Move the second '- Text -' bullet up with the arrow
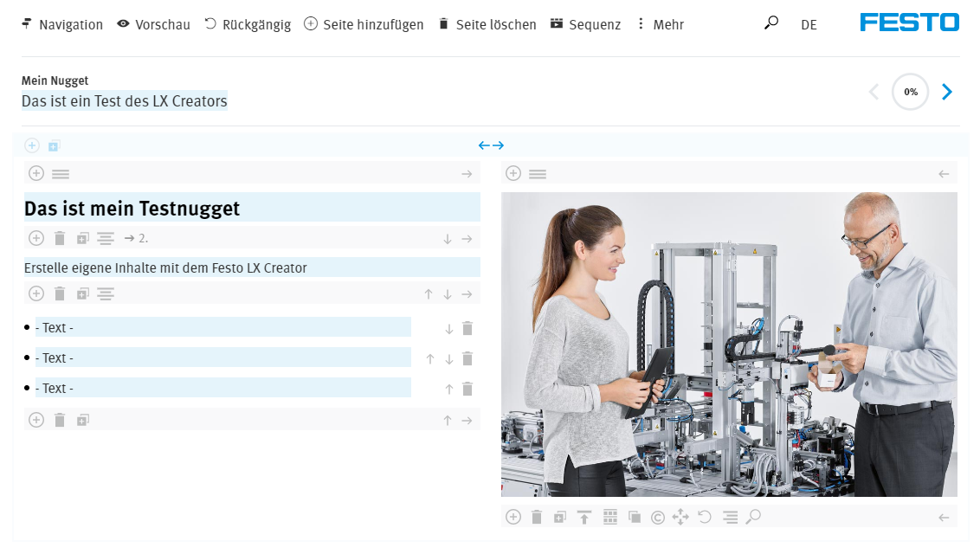The image size is (980, 554). coord(429,358)
